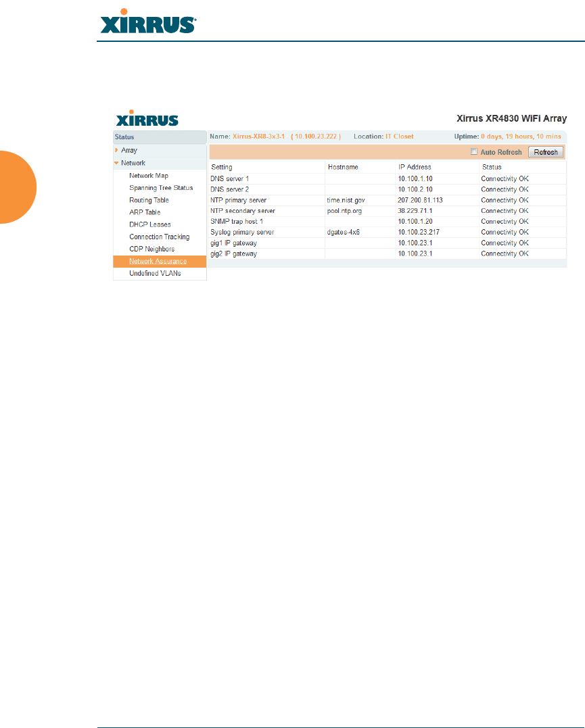Click Connectivity OK status for gig2 IP gateway
Screen dimensions: 585x728
pyautogui.click(x=505, y=253)
